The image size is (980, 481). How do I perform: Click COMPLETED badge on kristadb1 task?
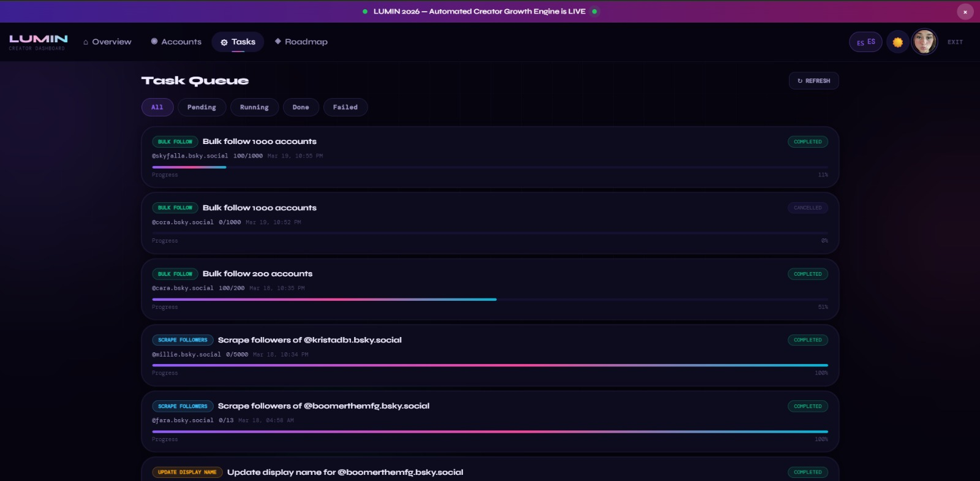pos(808,340)
